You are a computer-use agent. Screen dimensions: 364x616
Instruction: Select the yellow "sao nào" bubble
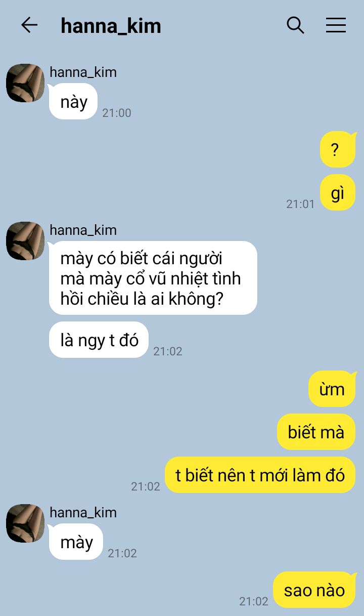314,590
